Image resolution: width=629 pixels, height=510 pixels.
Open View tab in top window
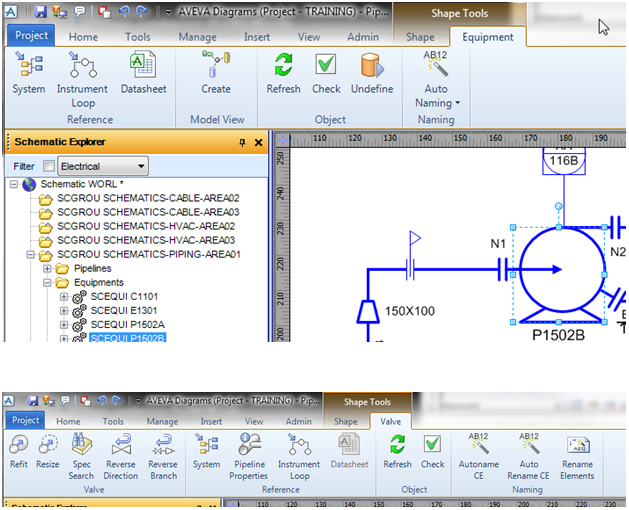coord(309,37)
